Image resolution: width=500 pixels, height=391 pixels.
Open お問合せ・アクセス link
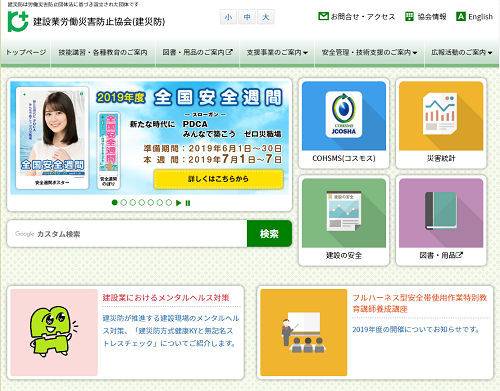click(x=363, y=16)
